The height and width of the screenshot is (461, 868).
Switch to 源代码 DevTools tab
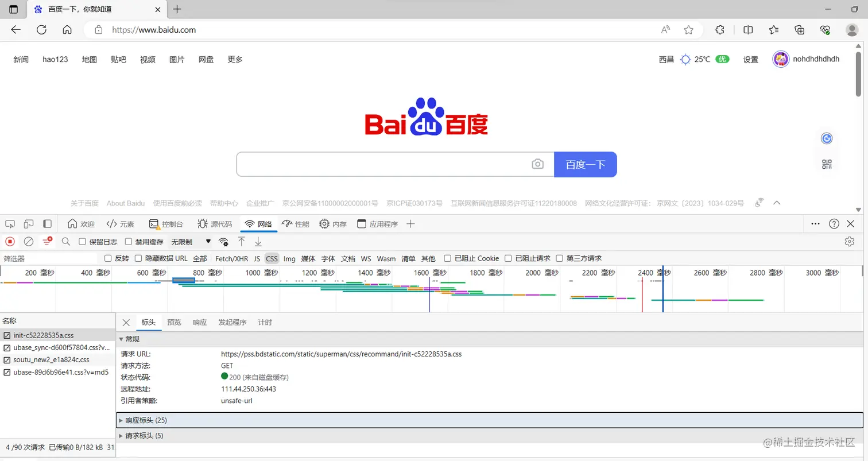coord(215,224)
